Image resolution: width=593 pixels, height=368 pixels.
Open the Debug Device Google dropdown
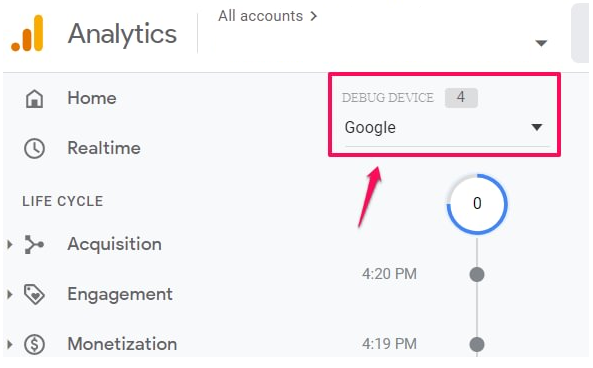(445, 127)
